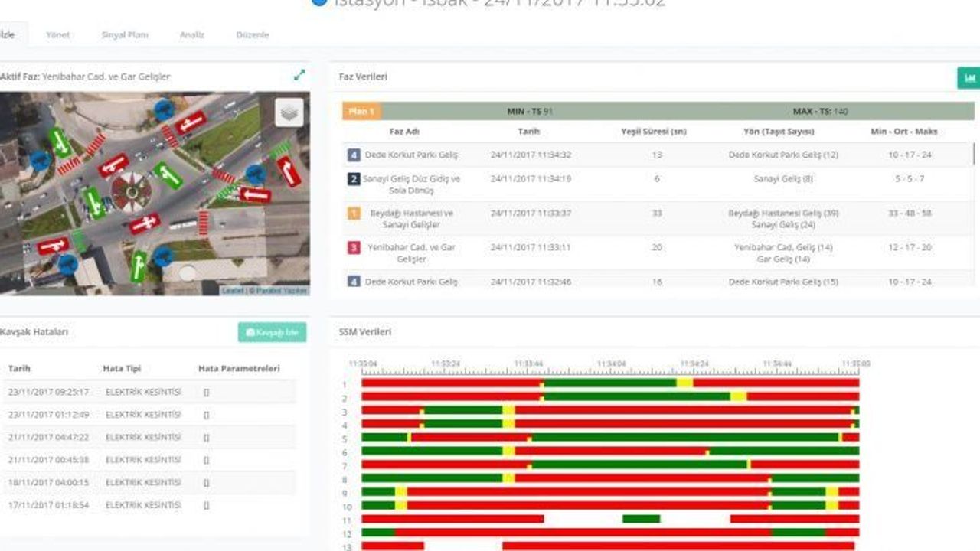Open the map layers selector icon
The height and width of the screenshot is (551, 980).
(289, 112)
